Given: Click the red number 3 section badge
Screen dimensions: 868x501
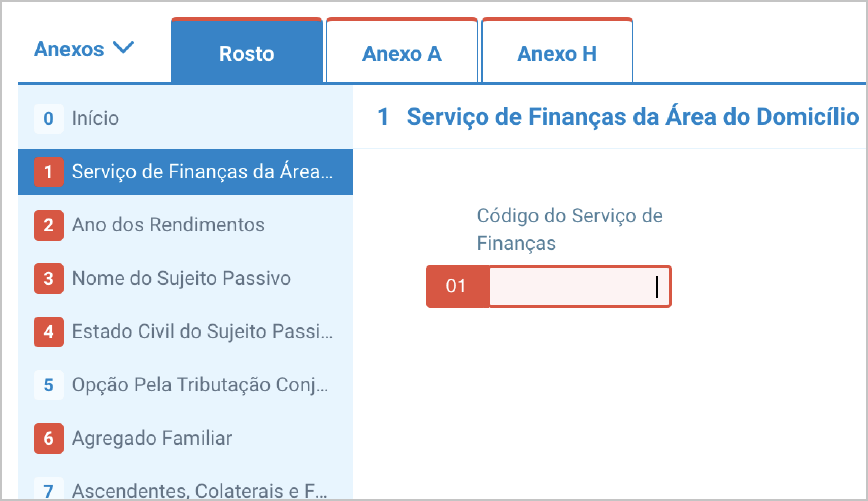Looking at the screenshot, I should (49, 279).
